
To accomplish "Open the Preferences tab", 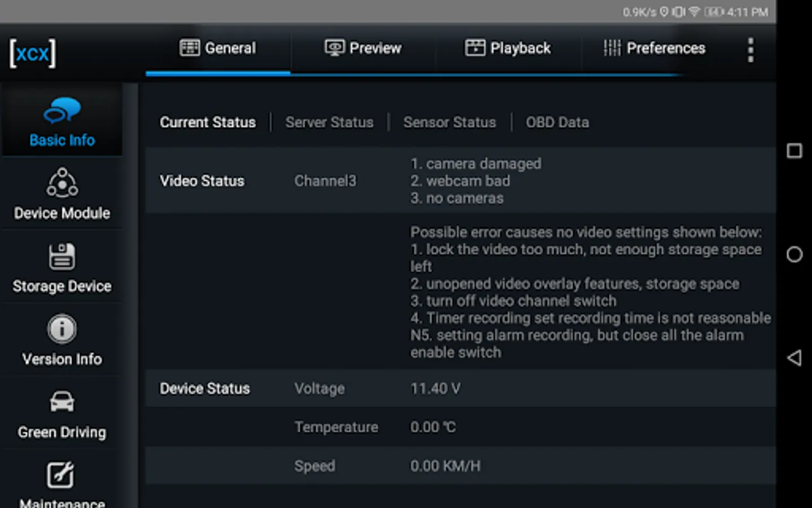I will pyautogui.click(x=654, y=49).
